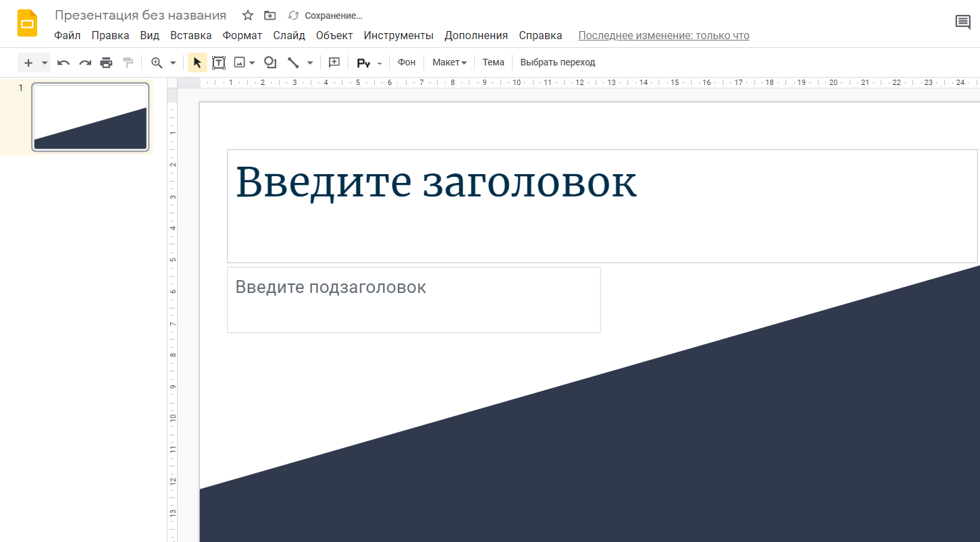Open the Вставка menu
The width and height of the screenshot is (980, 542).
point(191,36)
